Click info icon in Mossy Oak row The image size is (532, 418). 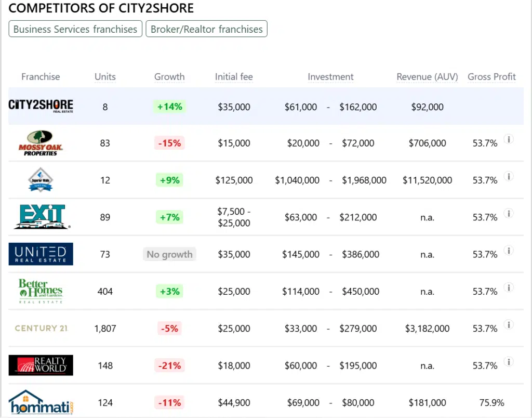click(x=509, y=139)
